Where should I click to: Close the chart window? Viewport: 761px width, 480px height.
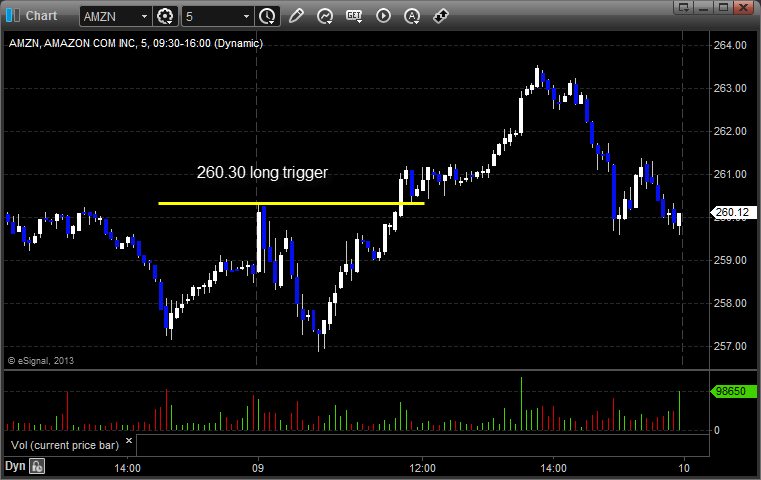click(744, 7)
